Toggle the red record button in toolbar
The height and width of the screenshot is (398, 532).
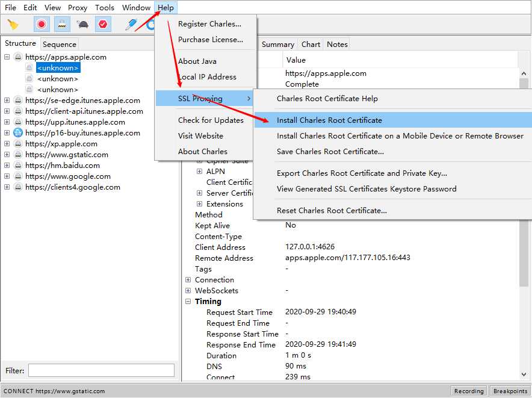pos(42,25)
